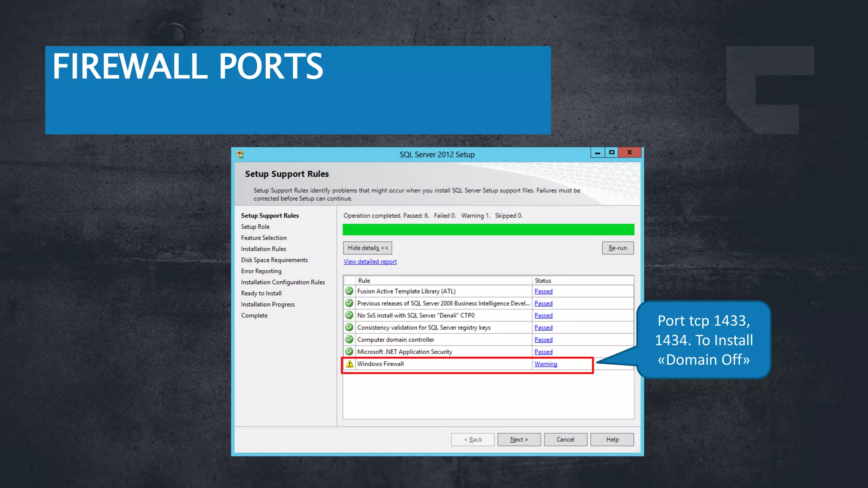Viewport: 868px width, 488px height.
Task: Close the SQL Server 2012 Setup window
Action: point(630,152)
